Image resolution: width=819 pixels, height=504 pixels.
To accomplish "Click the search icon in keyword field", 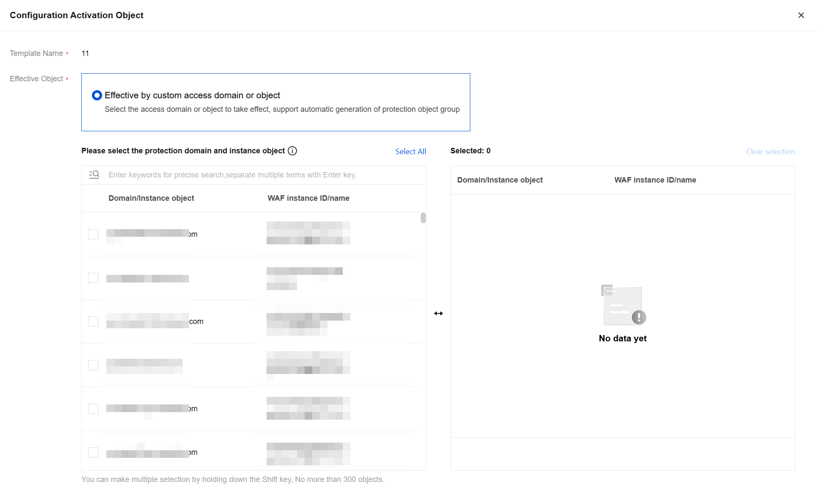I will pos(94,174).
